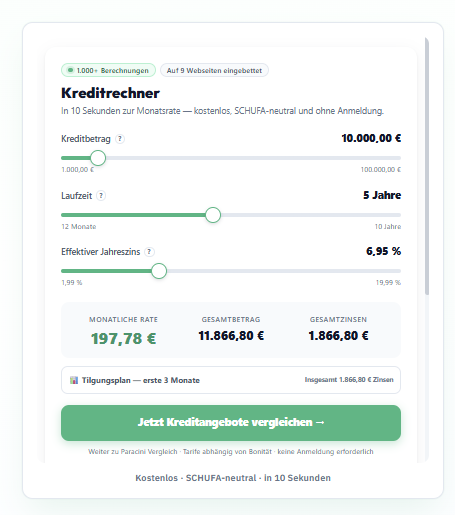Click the Weiter zu Paracini Vergleich note
455x515 pixels.
(x=231, y=452)
